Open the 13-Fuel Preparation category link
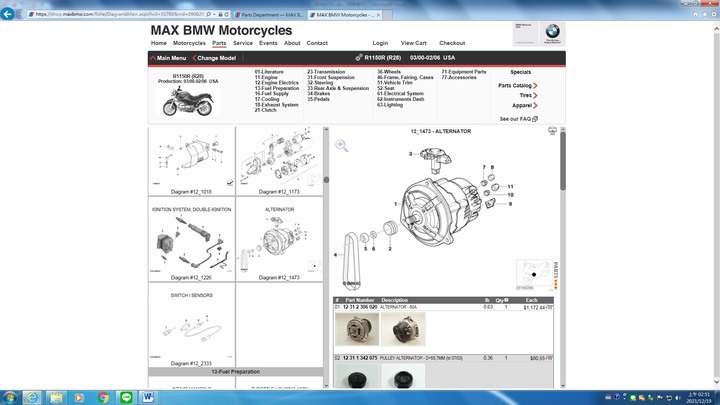Viewport: 720px width, 405px height. [x=277, y=88]
